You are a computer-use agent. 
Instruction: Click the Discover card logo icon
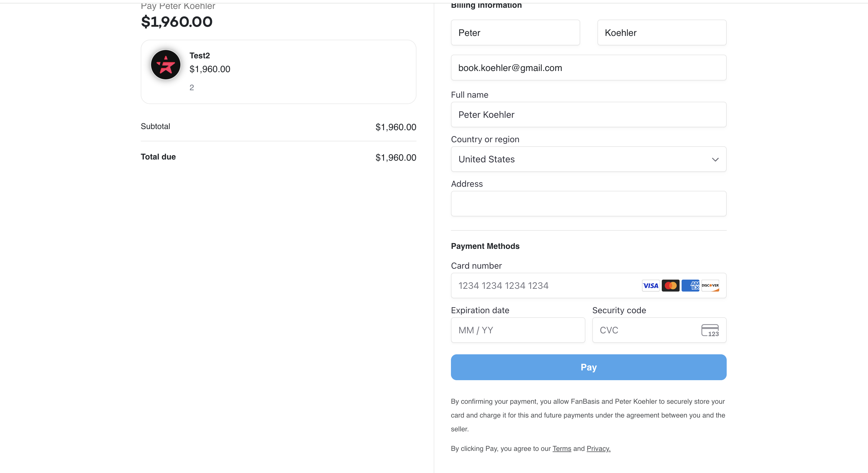coord(710,286)
